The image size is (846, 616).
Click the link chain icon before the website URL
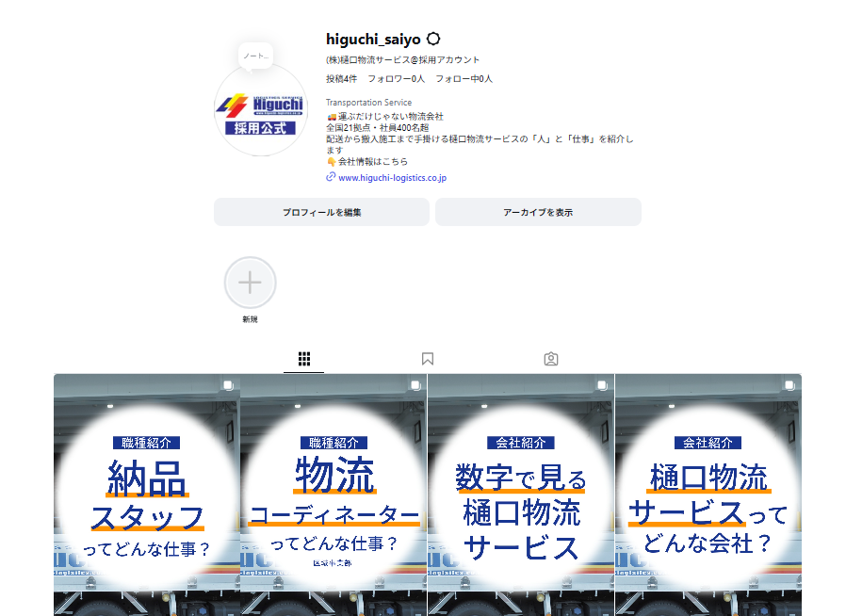coord(331,177)
